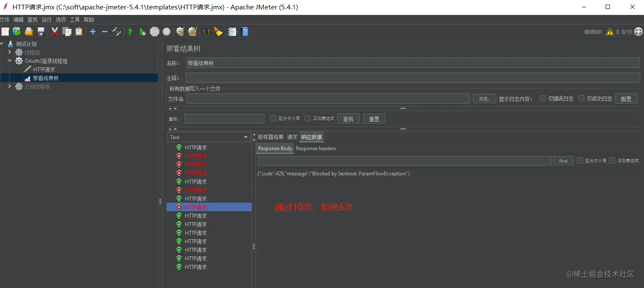Check 正则表达式 next to the Find button
The height and width of the screenshot is (288, 644).
pyautogui.click(x=612, y=160)
